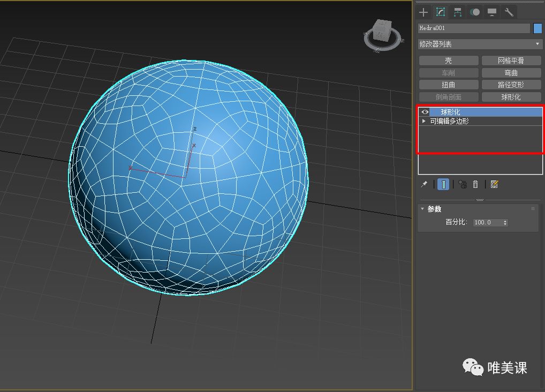The image size is (545, 392).
Task: Toggle visibility of the 球形化 modifier
Action: coord(425,111)
